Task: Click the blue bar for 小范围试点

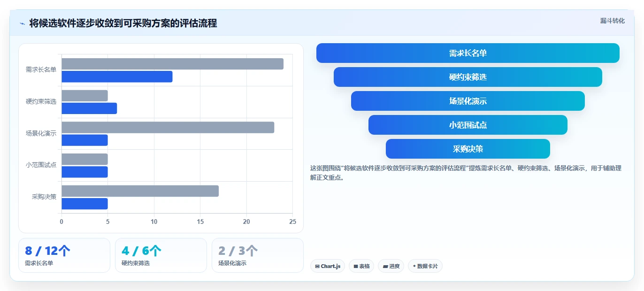Action: click(x=84, y=172)
